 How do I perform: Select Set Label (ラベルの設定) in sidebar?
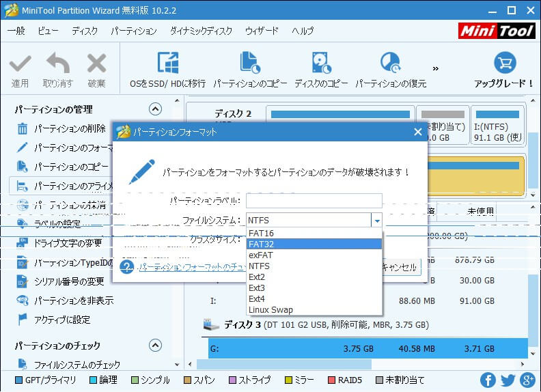tap(48, 224)
